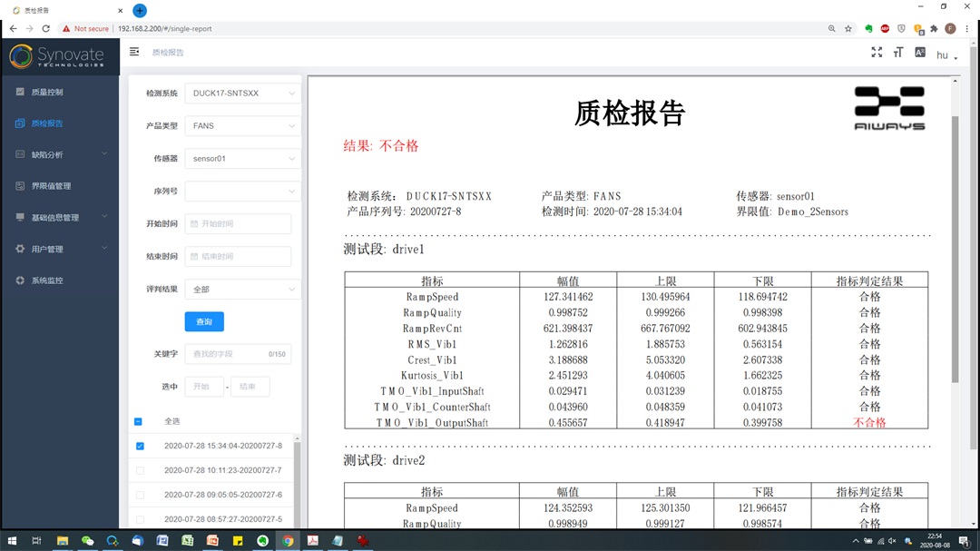This screenshot has width=980, height=551.
Task: Open the 产品类型 FANS dropdown
Action: 242,125
